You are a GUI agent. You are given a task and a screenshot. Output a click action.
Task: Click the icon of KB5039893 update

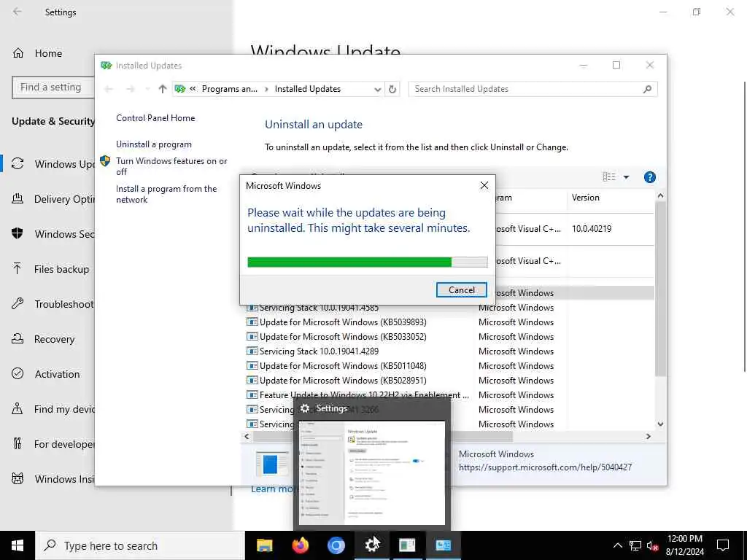(252, 322)
